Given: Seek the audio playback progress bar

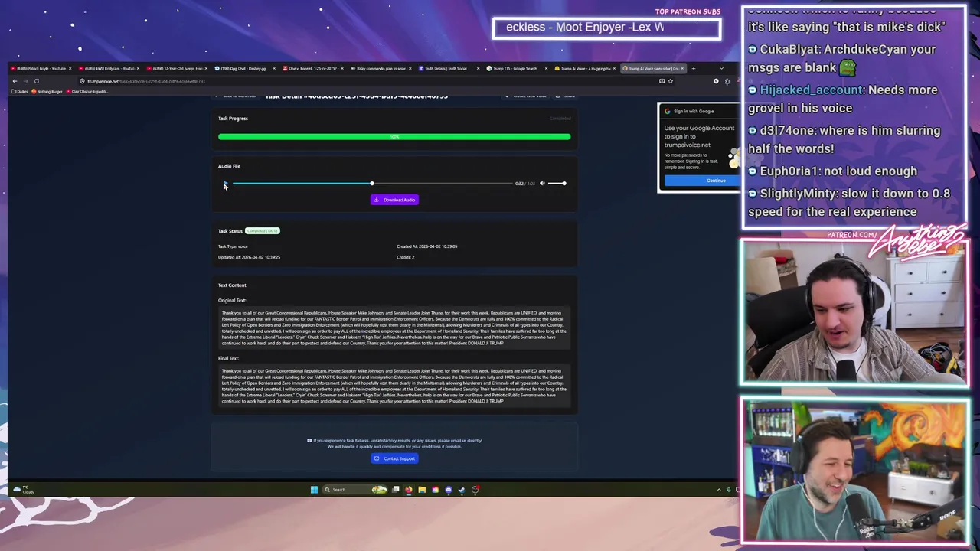Looking at the screenshot, I should pyautogui.click(x=372, y=184).
